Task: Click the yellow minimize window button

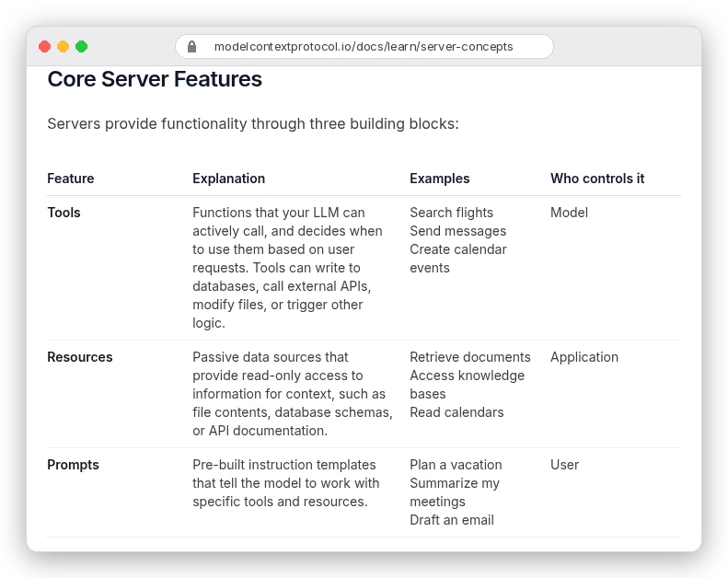Action: pos(64,46)
